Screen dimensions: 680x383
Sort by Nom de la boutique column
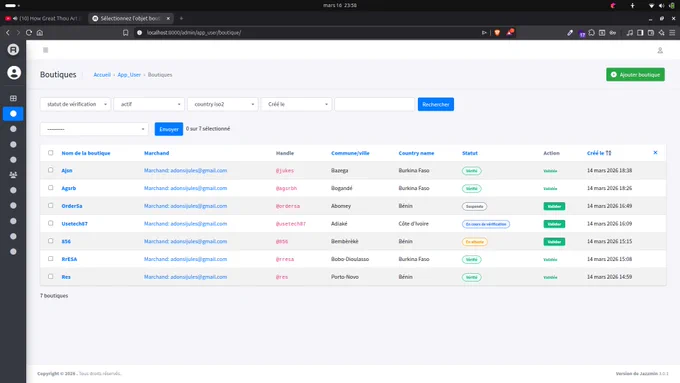[x=86, y=153]
